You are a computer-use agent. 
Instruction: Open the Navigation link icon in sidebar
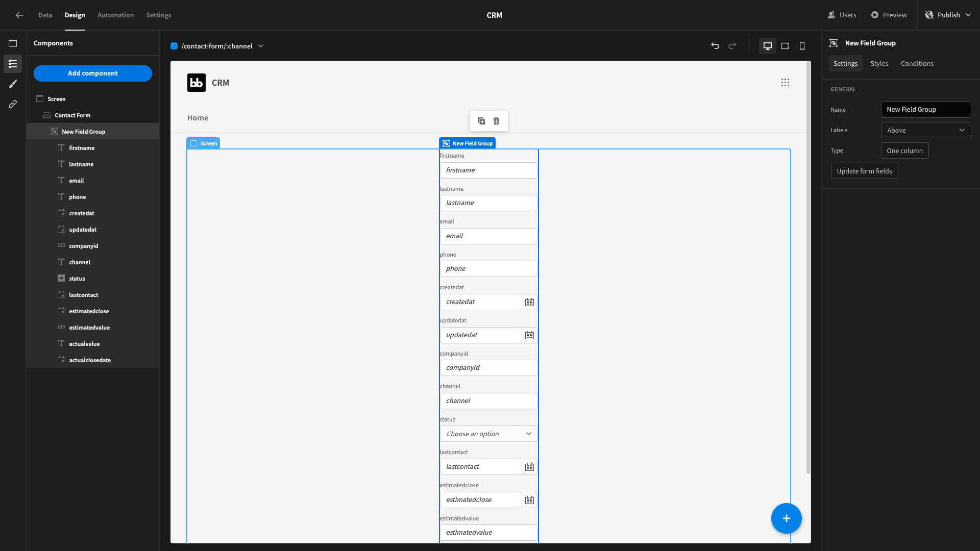pyautogui.click(x=13, y=104)
